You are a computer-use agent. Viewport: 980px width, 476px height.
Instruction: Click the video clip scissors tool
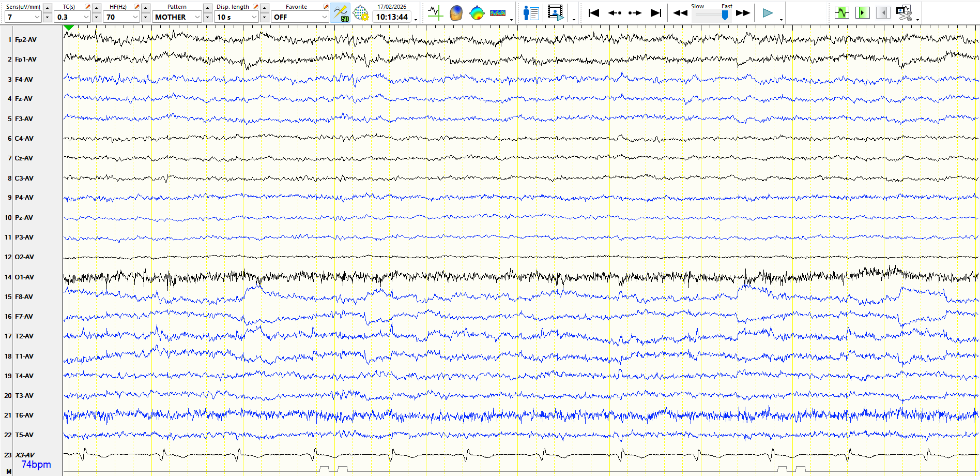pyautogui.click(x=904, y=12)
